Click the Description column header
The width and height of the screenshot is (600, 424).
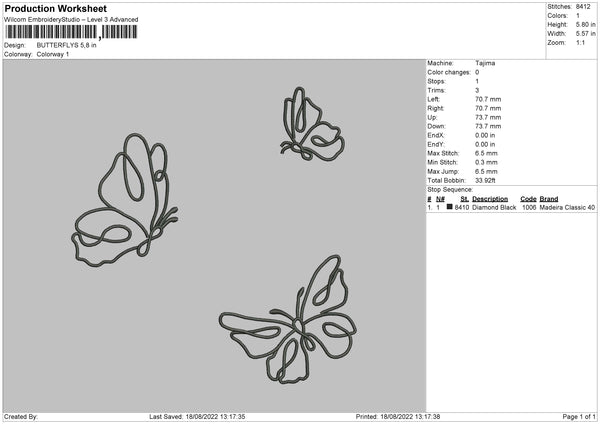[x=490, y=199]
